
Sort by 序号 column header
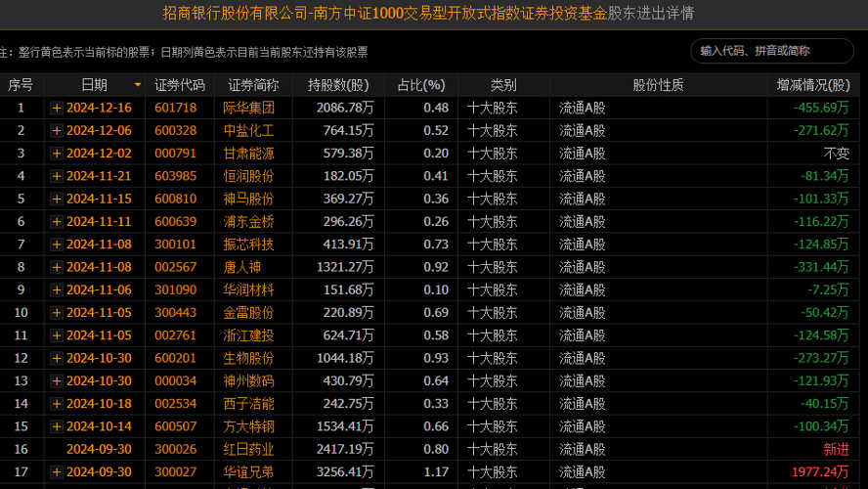[21, 85]
